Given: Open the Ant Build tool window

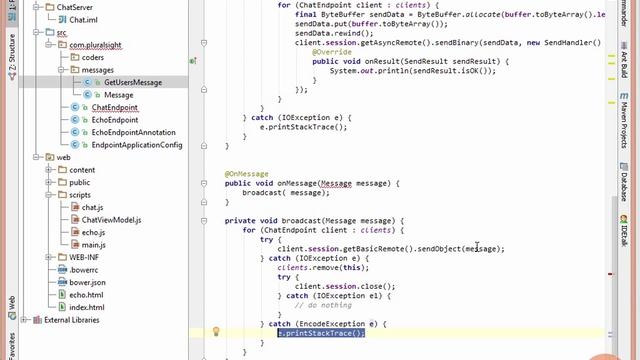Looking at the screenshot, I should (x=624, y=59).
